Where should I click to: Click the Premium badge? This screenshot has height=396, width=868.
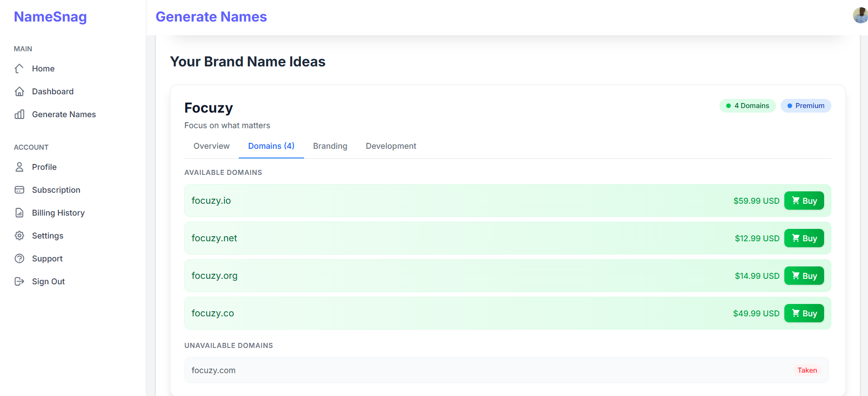(806, 106)
